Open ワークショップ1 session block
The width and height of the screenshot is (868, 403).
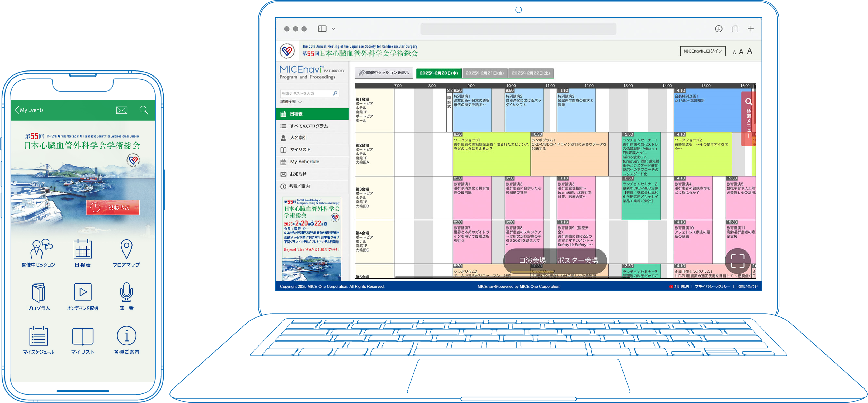click(x=492, y=154)
